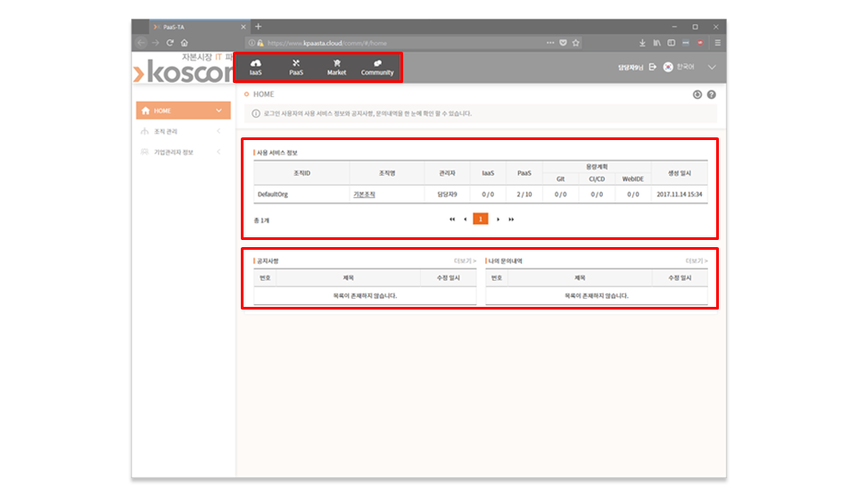Viewport: 858px width, 504px height.
Task: Click the browser back button
Action: pos(141,43)
